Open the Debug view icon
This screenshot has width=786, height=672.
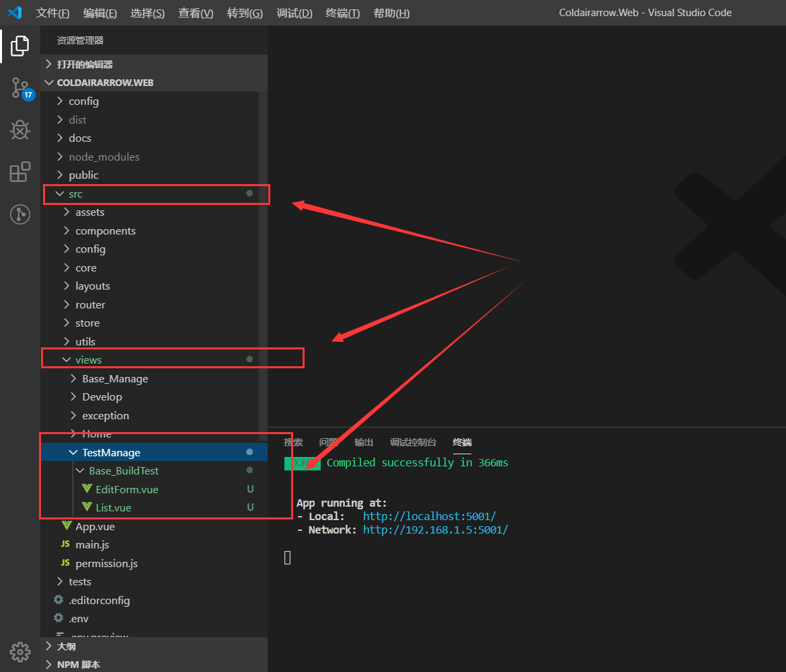coord(20,130)
